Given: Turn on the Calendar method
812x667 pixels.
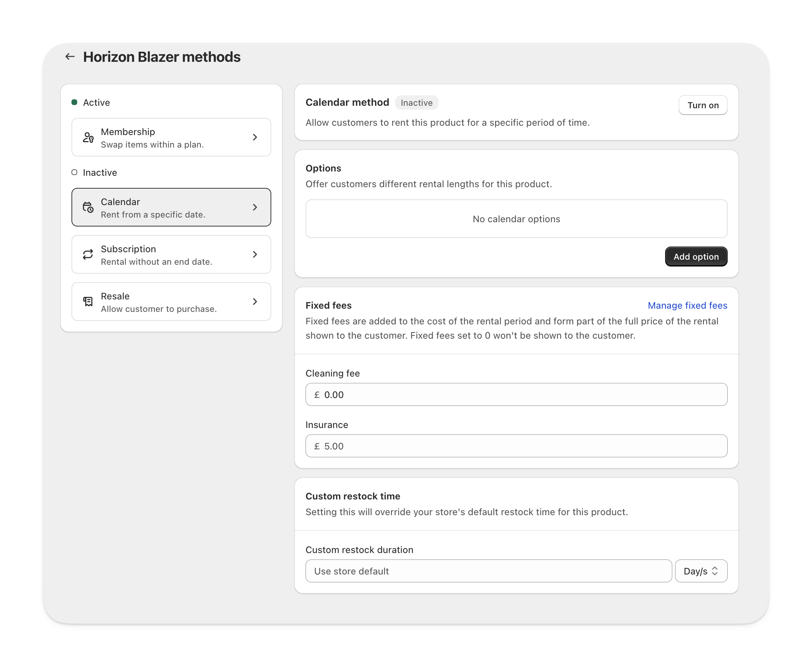Looking at the screenshot, I should pyautogui.click(x=703, y=105).
